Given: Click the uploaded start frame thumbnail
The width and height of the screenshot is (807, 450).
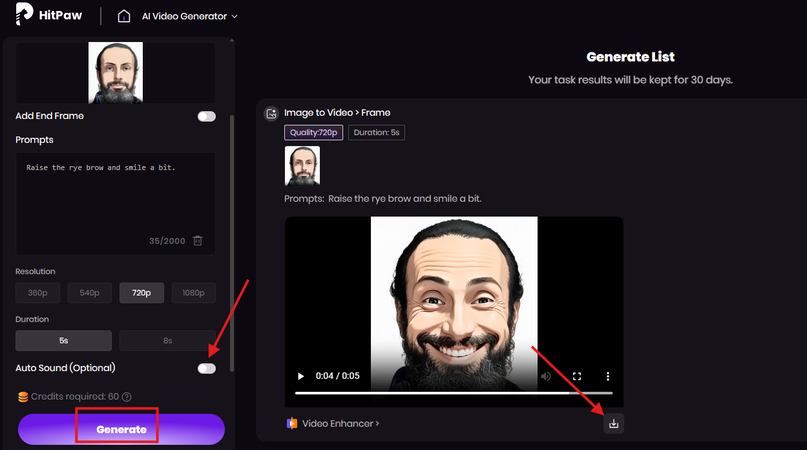Looking at the screenshot, I should pos(116,73).
